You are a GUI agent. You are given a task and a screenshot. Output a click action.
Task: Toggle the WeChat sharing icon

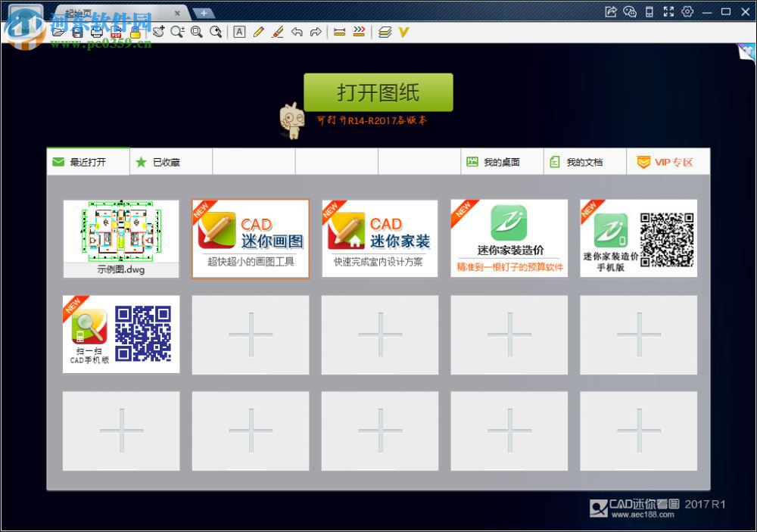tap(630, 12)
